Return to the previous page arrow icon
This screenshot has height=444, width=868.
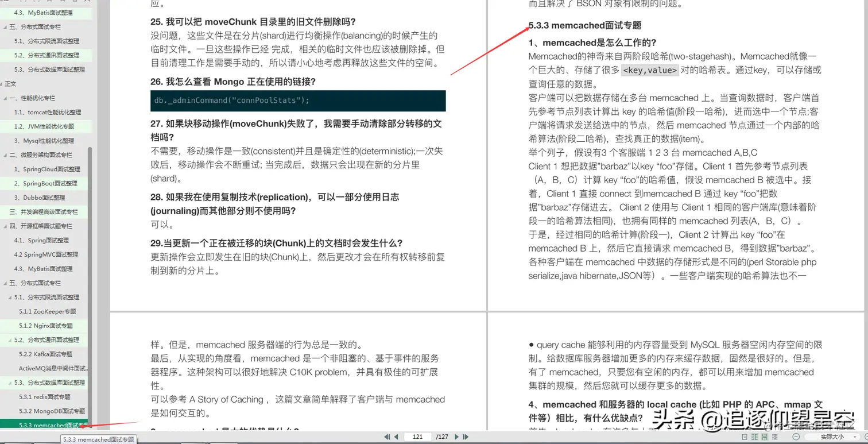[x=396, y=437]
